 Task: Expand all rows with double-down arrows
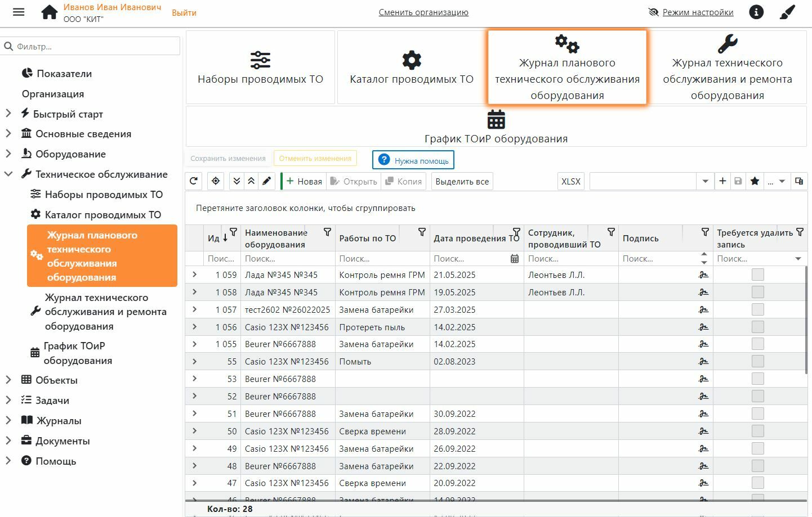coord(237,181)
